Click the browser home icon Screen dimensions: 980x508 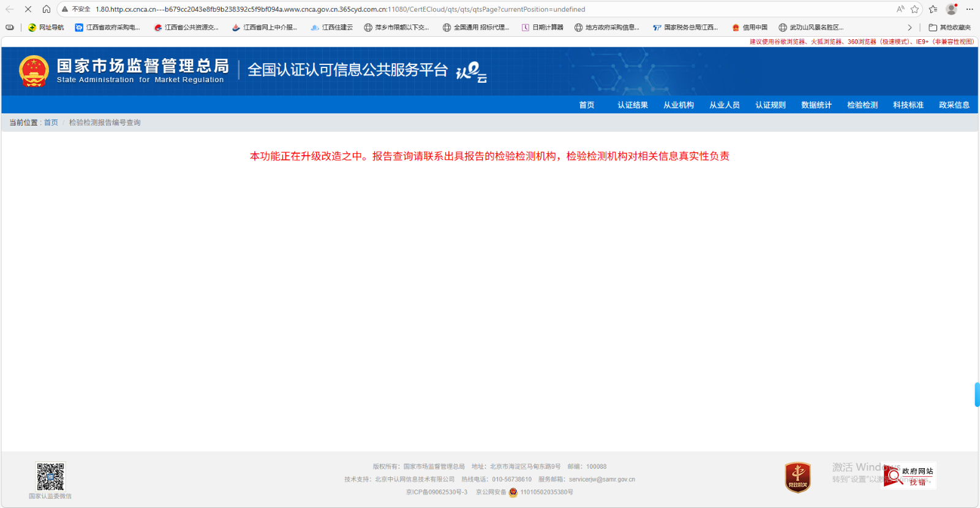[x=47, y=9]
